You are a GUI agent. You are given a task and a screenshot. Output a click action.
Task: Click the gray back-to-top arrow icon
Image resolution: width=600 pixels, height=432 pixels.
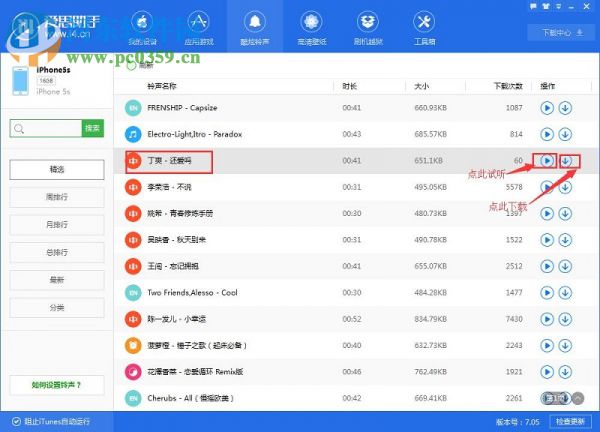pos(578,398)
